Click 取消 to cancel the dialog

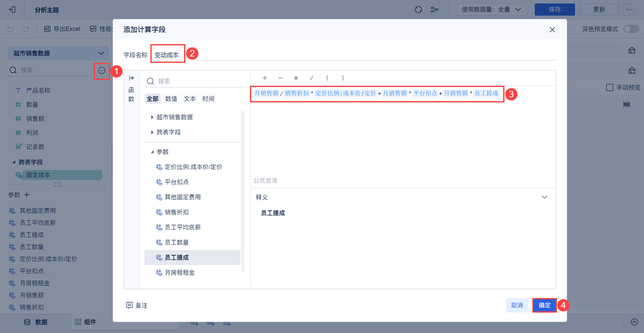(x=517, y=306)
